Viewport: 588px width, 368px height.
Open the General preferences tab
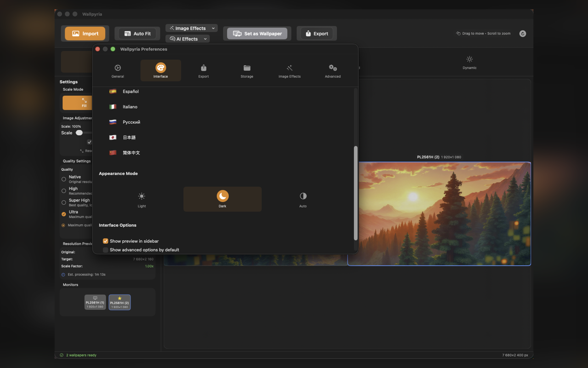[x=118, y=71]
